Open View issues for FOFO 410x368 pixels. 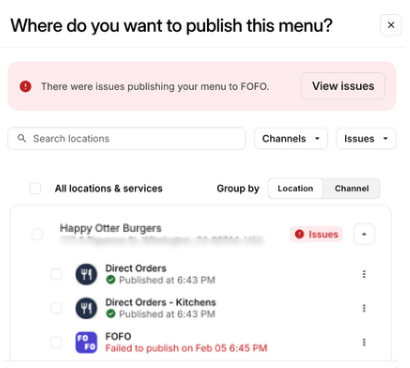[343, 86]
